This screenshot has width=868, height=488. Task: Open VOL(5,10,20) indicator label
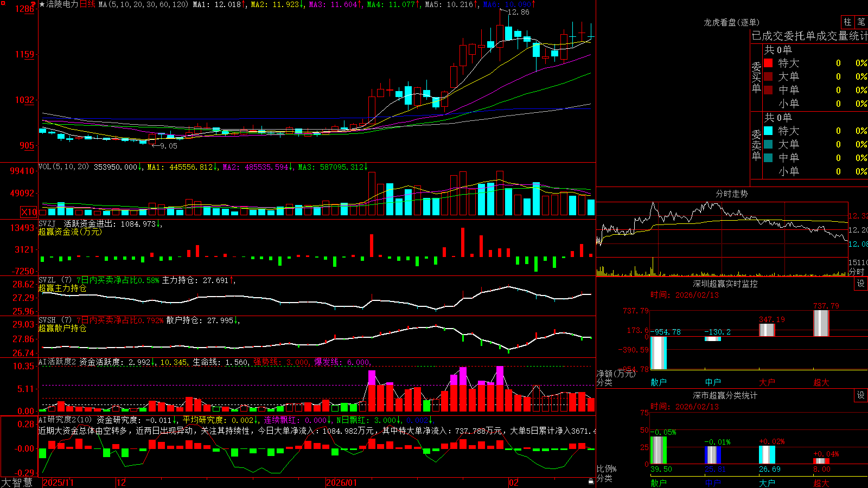63,167
